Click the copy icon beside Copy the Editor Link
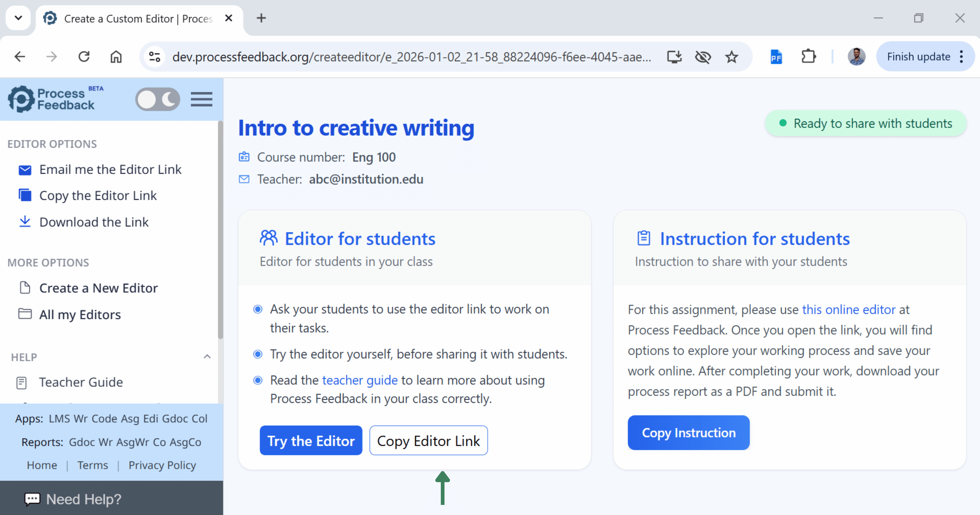Viewport: 980px width, 515px height. (x=25, y=195)
